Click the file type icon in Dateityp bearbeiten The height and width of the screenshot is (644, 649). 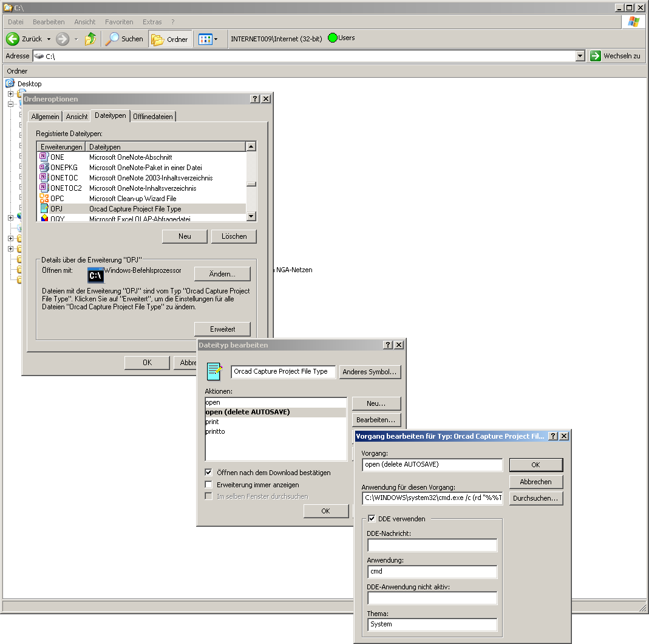click(214, 371)
